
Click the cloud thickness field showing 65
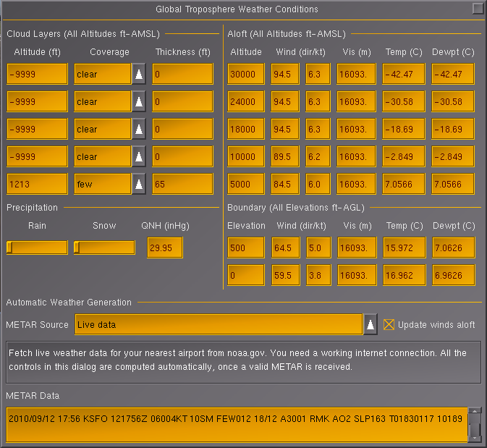[x=182, y=184]
